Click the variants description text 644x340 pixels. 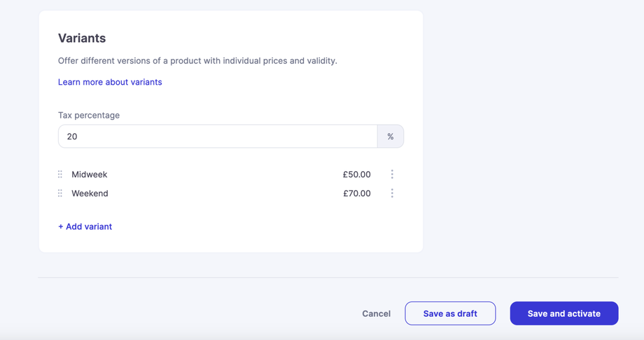click(197, 61)
